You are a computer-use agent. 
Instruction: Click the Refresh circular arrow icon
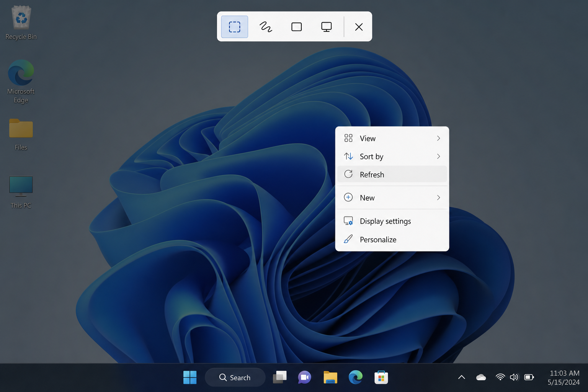point(348,174)
